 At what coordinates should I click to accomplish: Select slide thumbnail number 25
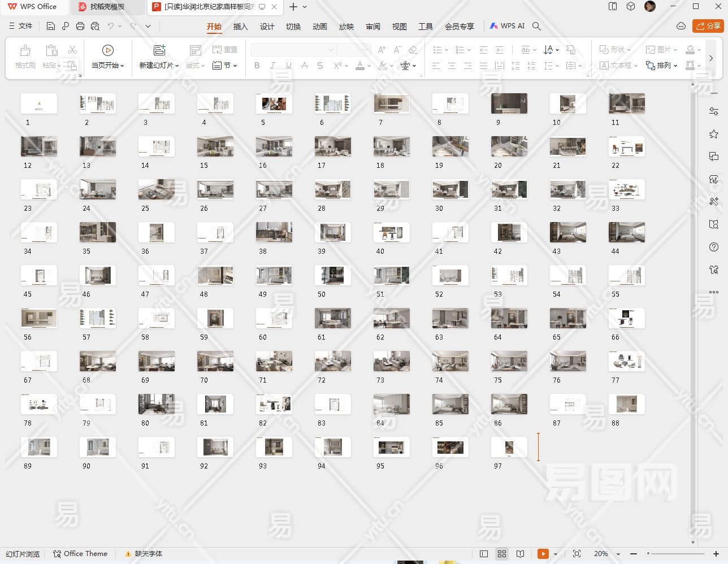[x=157, y=190]
